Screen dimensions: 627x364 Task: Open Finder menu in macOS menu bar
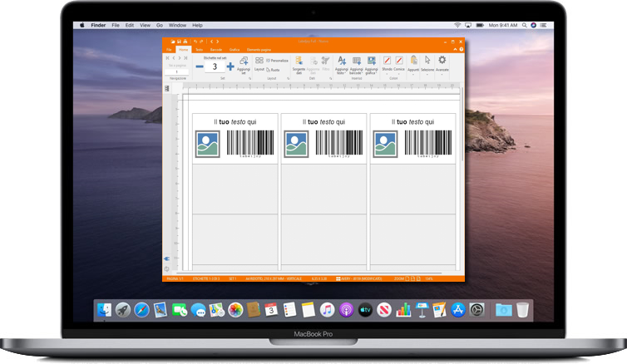98,25
